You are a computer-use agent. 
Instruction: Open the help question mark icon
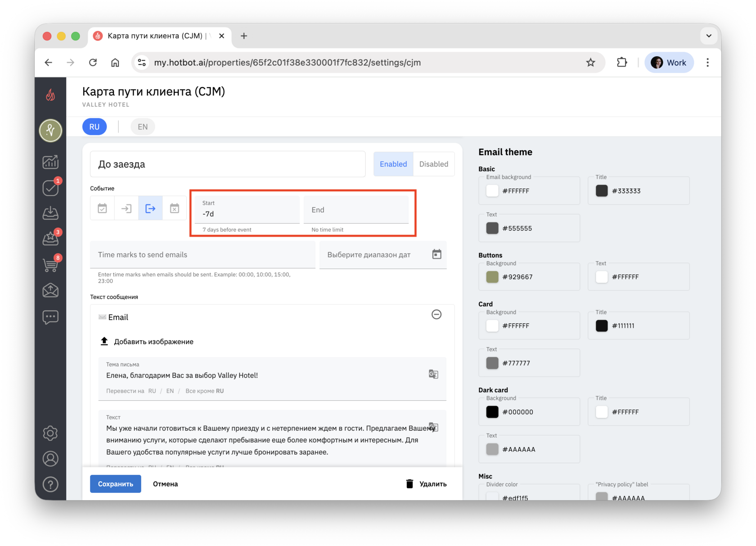[50, 484]
